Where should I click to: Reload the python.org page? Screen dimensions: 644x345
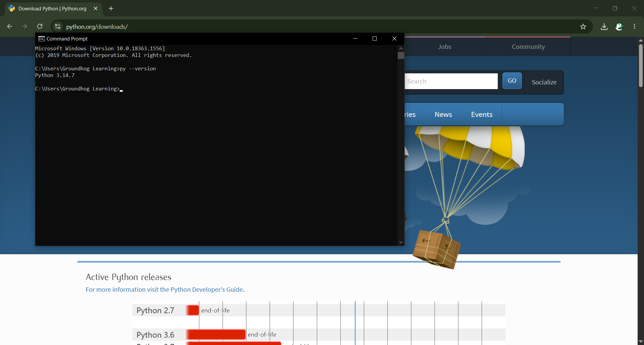point(40,26)
